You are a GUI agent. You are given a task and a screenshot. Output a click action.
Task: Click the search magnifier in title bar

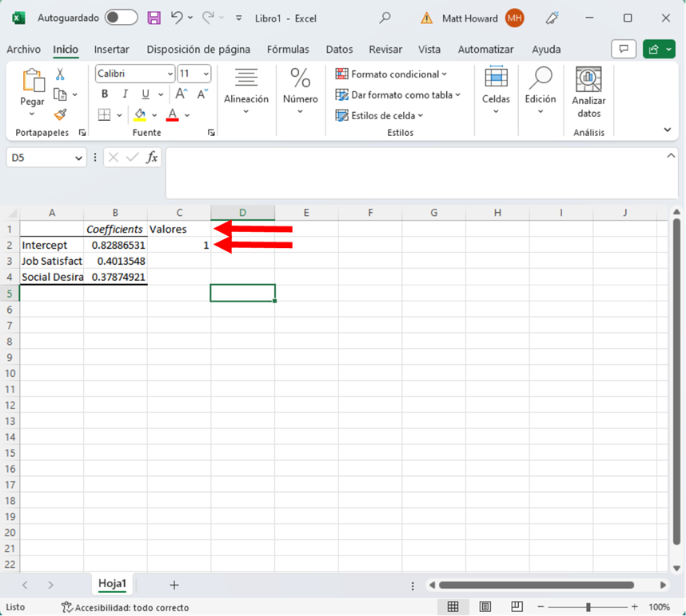point(385,18)
